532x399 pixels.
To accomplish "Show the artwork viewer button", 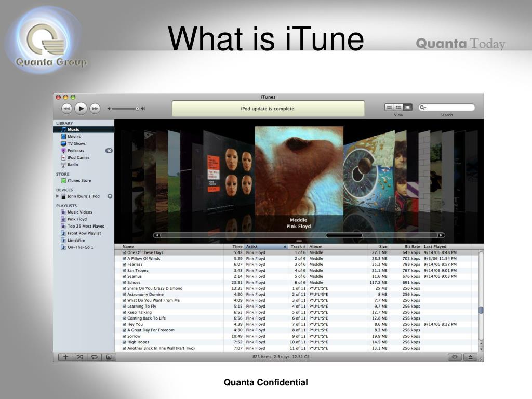I will [109, 357].
